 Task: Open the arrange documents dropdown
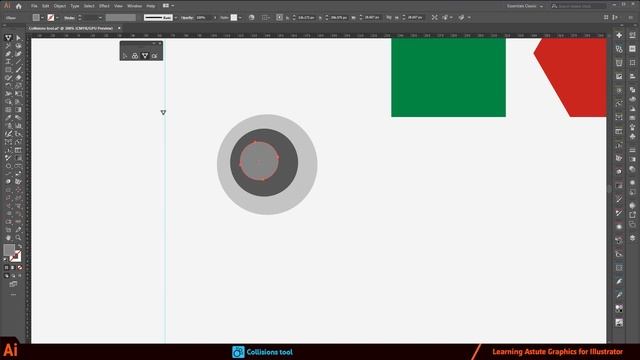[168, 6]
